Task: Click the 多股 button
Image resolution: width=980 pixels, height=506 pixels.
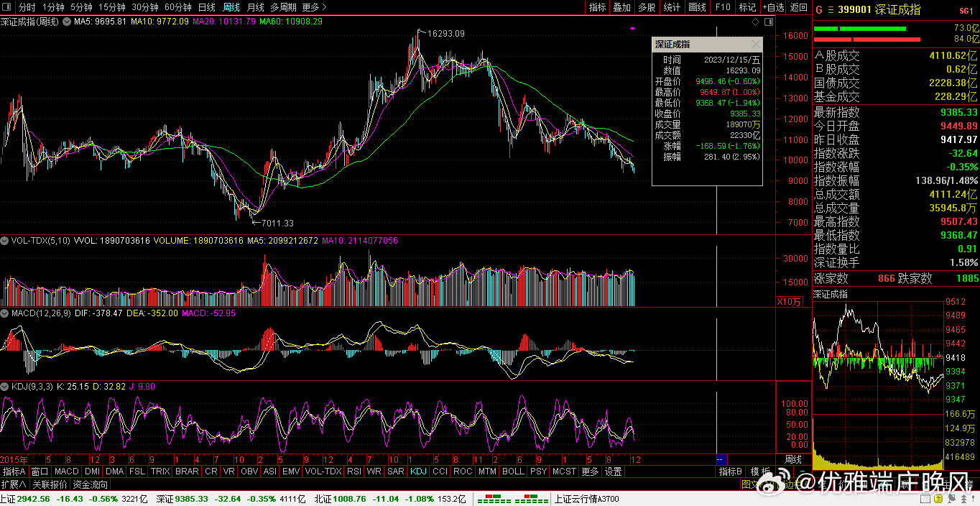Action: coord(647,7)
